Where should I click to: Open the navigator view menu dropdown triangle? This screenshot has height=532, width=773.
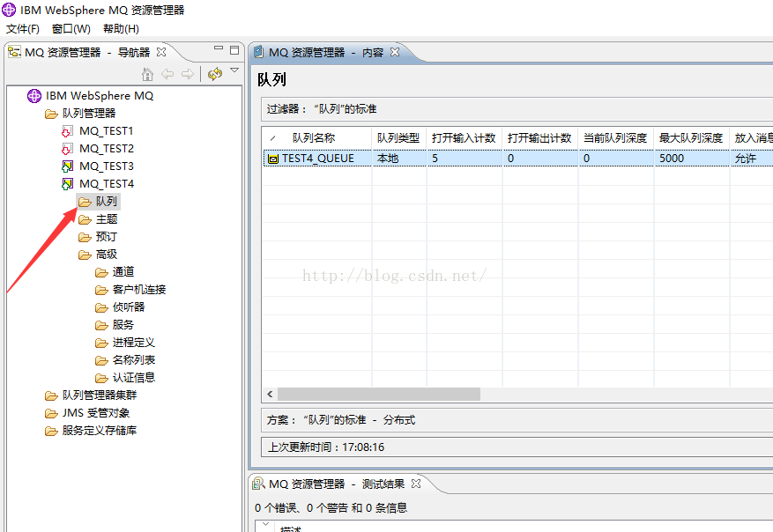pos(234,70)
